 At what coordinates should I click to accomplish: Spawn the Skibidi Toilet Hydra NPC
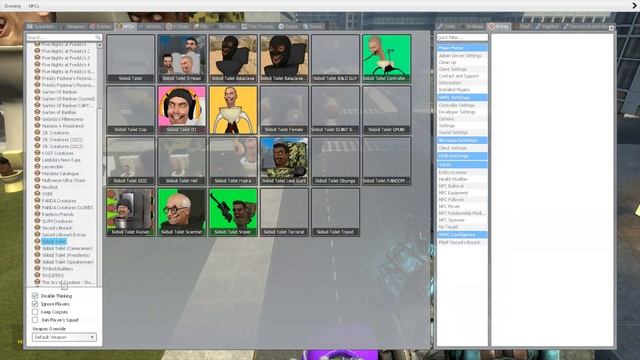[233, 161]
